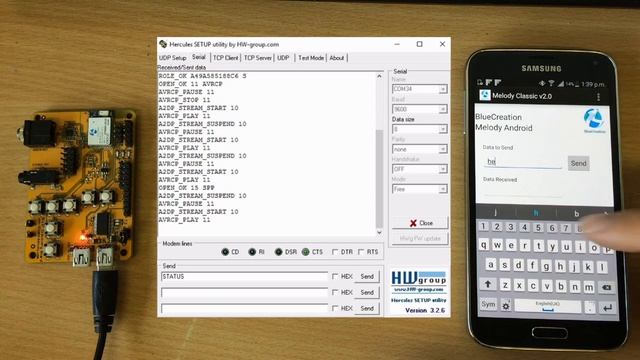
Task: Click the red X on the Close button
Action: (x=413, y=223)
